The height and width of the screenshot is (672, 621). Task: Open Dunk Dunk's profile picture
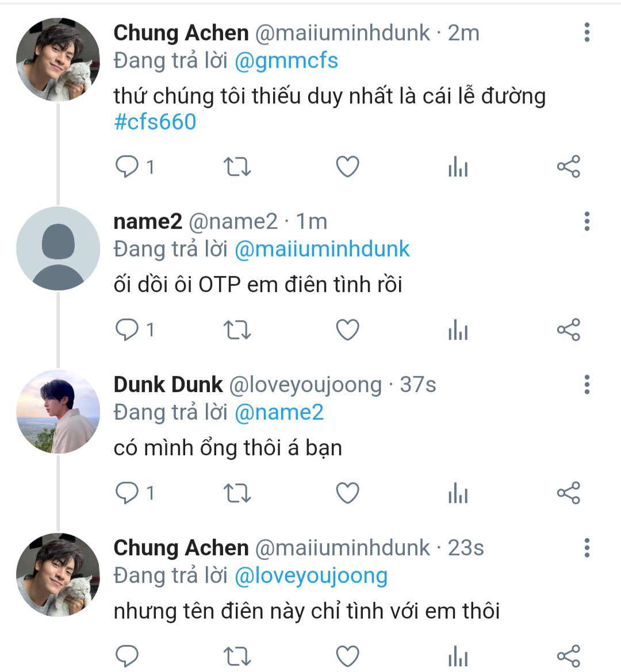pos(58,412)
